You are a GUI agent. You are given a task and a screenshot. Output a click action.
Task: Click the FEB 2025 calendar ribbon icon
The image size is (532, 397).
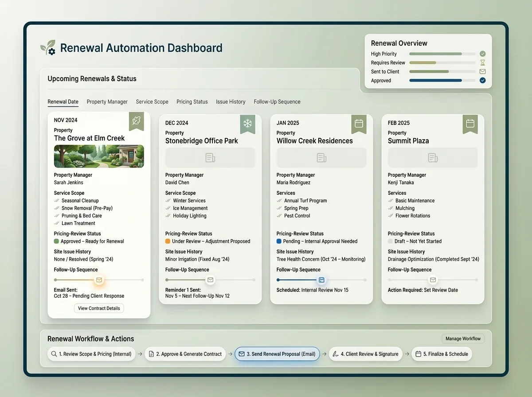pos(470,123)
